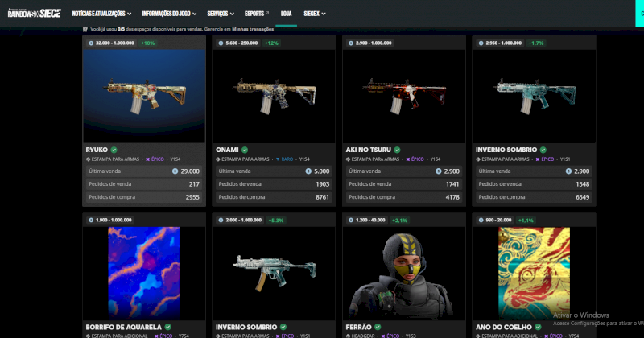This screenshot has height=338, width=644.
Task: Click Ryuko price range 32.000 - 1.000.000
Action: pos(111,43)
